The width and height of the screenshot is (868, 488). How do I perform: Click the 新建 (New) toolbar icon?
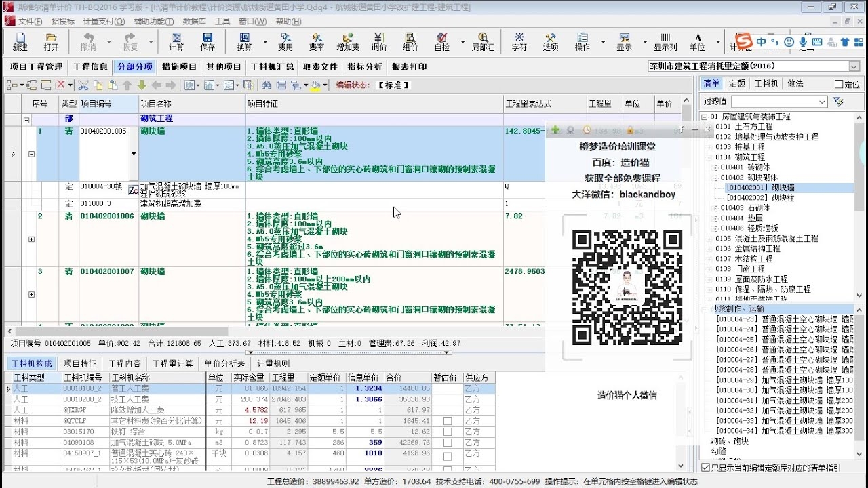pos(20,42)
